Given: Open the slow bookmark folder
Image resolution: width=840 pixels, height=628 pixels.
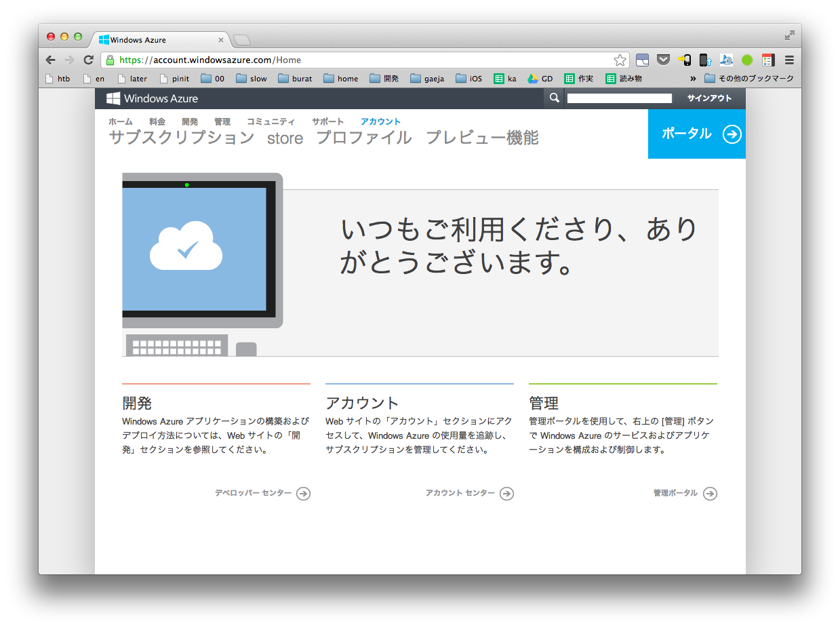Looking at the screenshot, I should pos(252,79).
